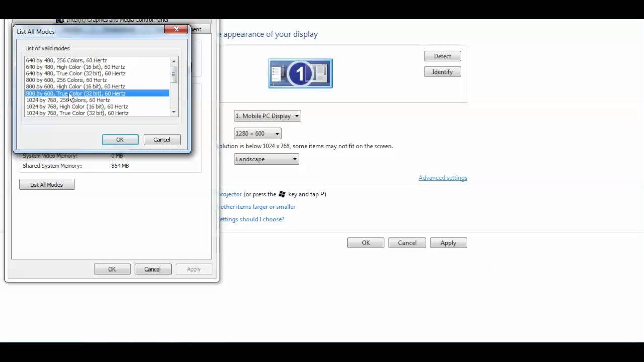The image size is (644, 362).
Task: Select 1024 by 768, 256 Colors mode
Action: [97, 100]
